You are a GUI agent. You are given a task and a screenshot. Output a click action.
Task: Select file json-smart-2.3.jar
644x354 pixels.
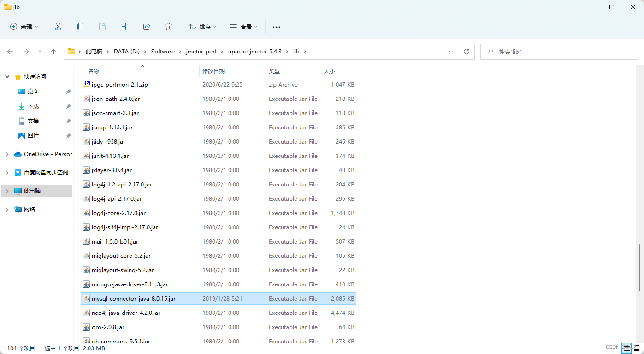tap(115, 113)
